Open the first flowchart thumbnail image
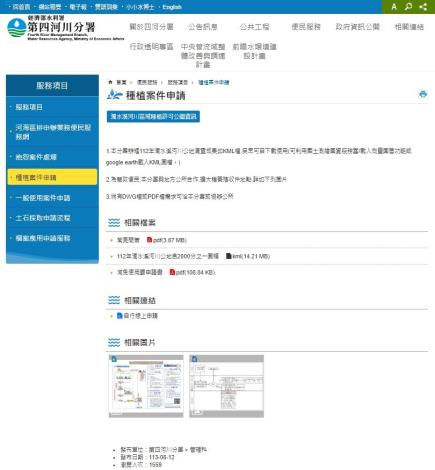The width and height of the screenshot is (435, 470). pyautogui.click(x=146, y=386)
